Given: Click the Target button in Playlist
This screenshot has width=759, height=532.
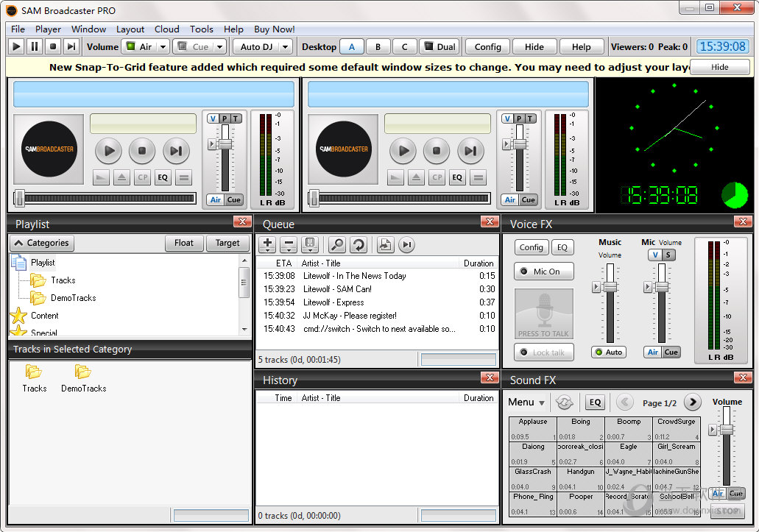Looking at the screenshot, I should (227, 243).
